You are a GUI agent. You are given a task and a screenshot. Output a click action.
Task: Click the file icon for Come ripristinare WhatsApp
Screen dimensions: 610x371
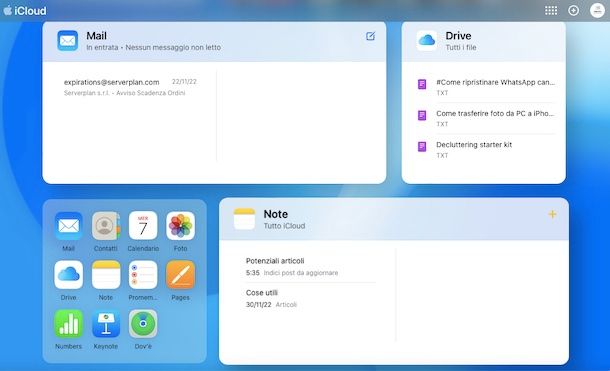click(x=422, y=84)
